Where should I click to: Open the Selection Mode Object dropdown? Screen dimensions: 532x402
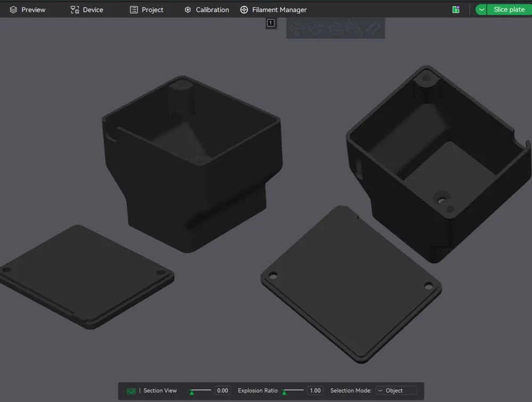click(396, 390)
